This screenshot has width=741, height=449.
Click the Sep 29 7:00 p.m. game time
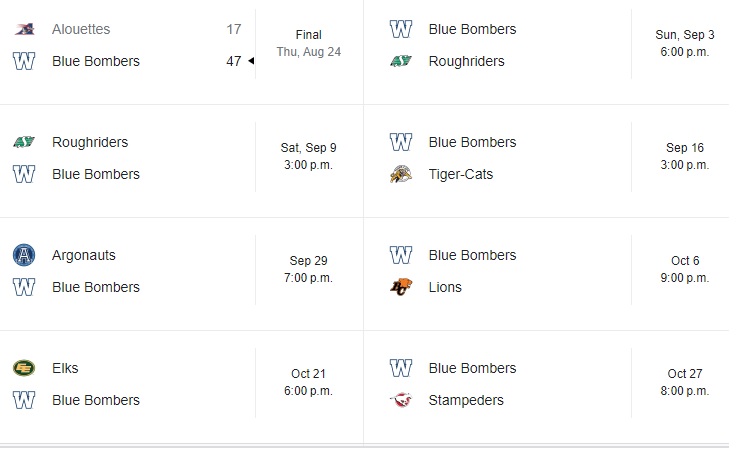(309, 269)
